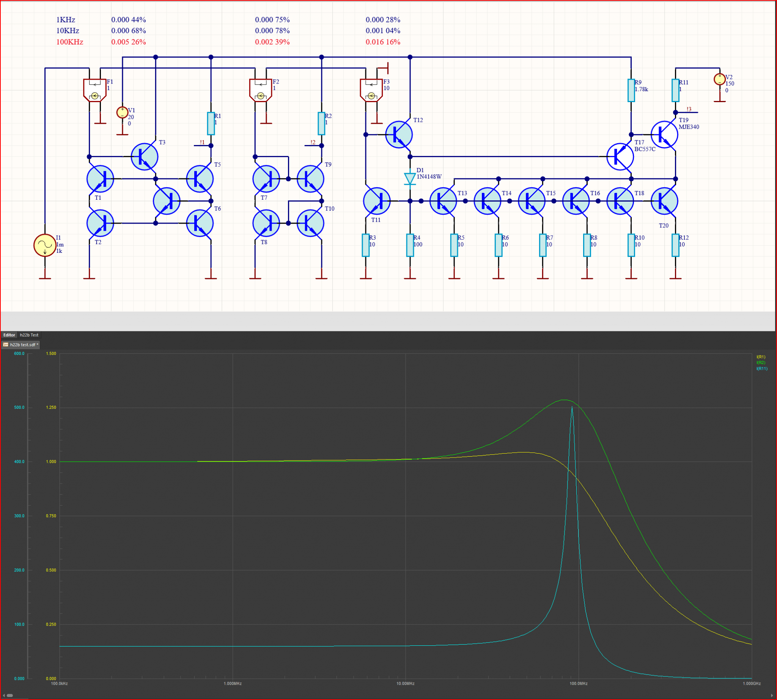
Task: Select transistor T16 in the schematic
Action: [576, 201]
